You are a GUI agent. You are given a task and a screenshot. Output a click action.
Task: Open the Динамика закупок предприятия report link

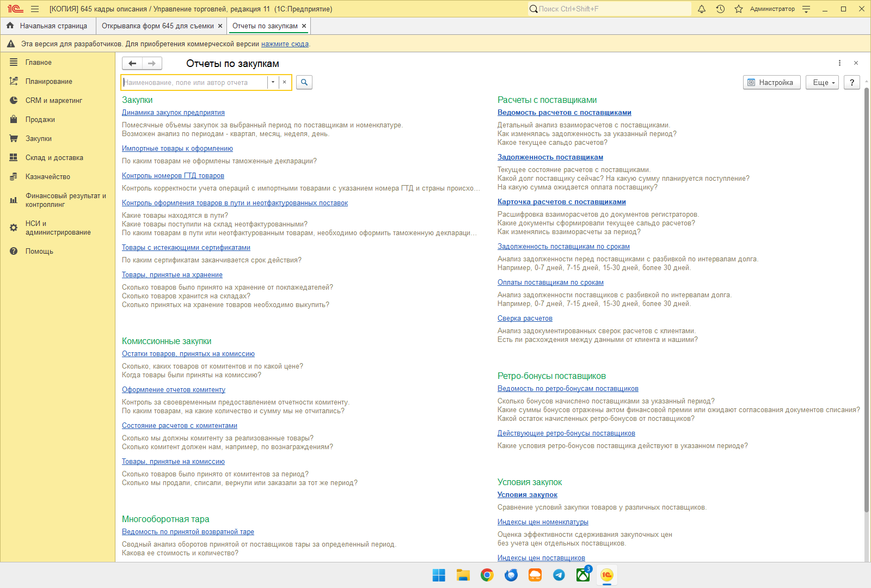[173, 113]
